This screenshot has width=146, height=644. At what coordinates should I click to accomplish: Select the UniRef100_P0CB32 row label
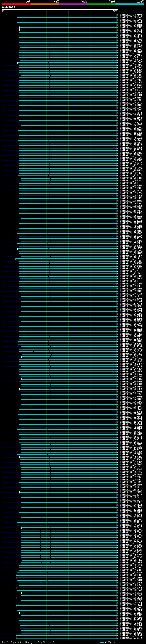(131, 557)
